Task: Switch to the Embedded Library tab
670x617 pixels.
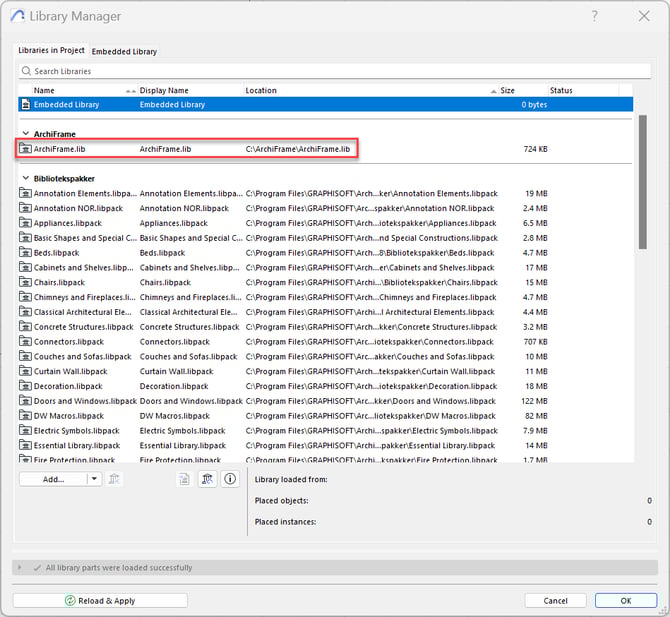Action: (124, 51)
